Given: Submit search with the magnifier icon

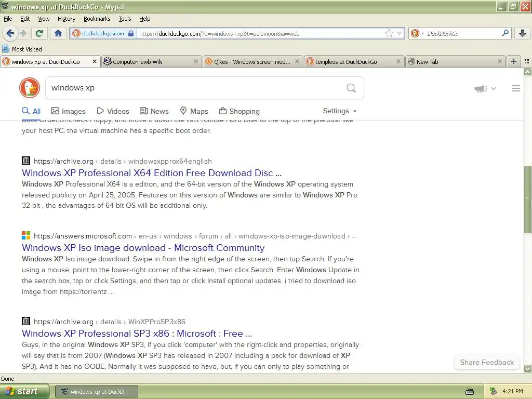Looking at the screenshot, I should coord(351,88).
